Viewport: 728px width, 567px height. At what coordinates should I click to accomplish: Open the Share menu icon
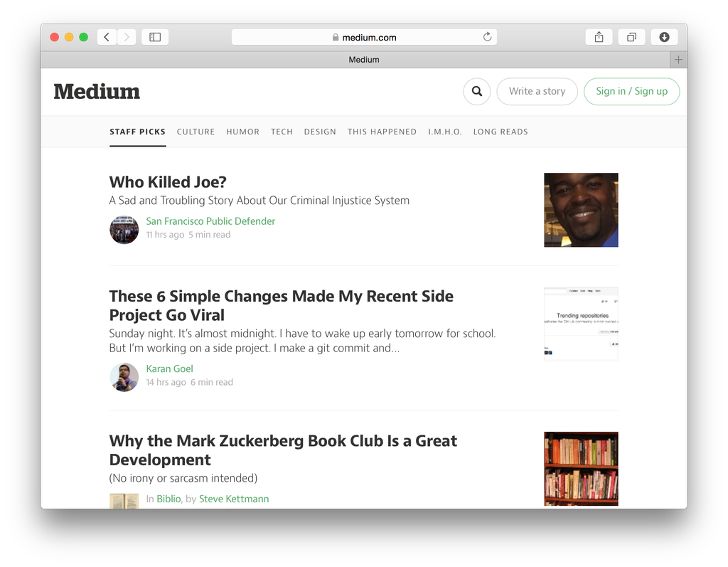click(x=599, y=37)
